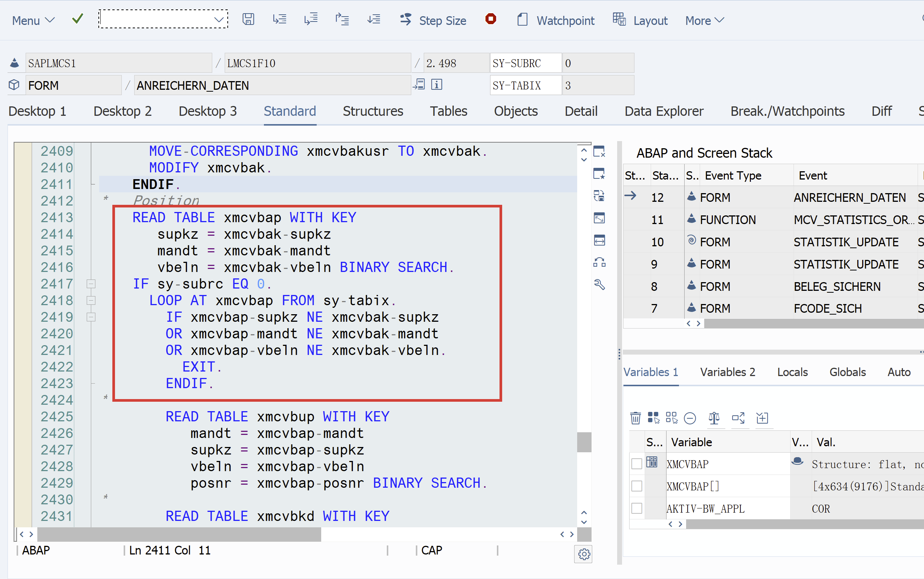Collapse code block at line 2417

pyautogui.click(x=91, y=284)
